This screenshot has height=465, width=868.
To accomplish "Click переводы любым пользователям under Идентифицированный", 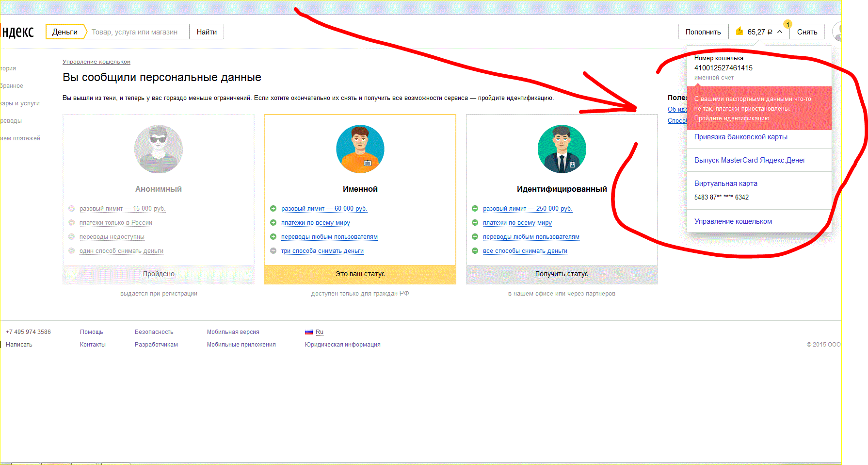I will (531, 237).
